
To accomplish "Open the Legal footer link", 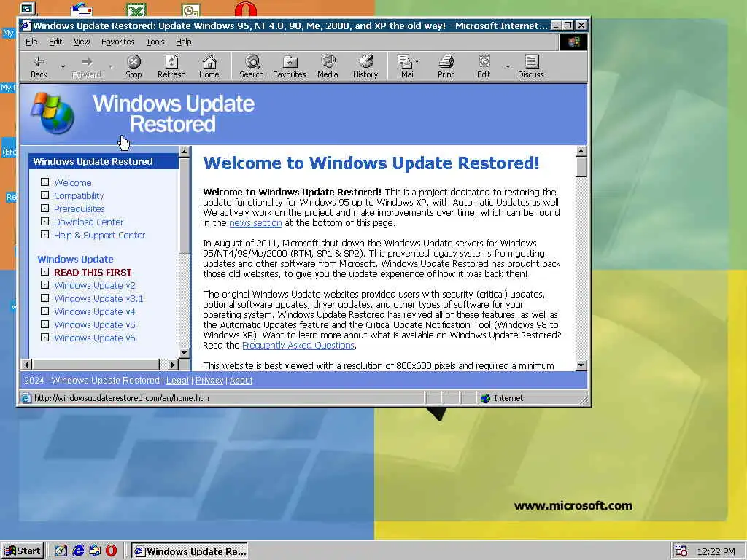I will point(177,381).
